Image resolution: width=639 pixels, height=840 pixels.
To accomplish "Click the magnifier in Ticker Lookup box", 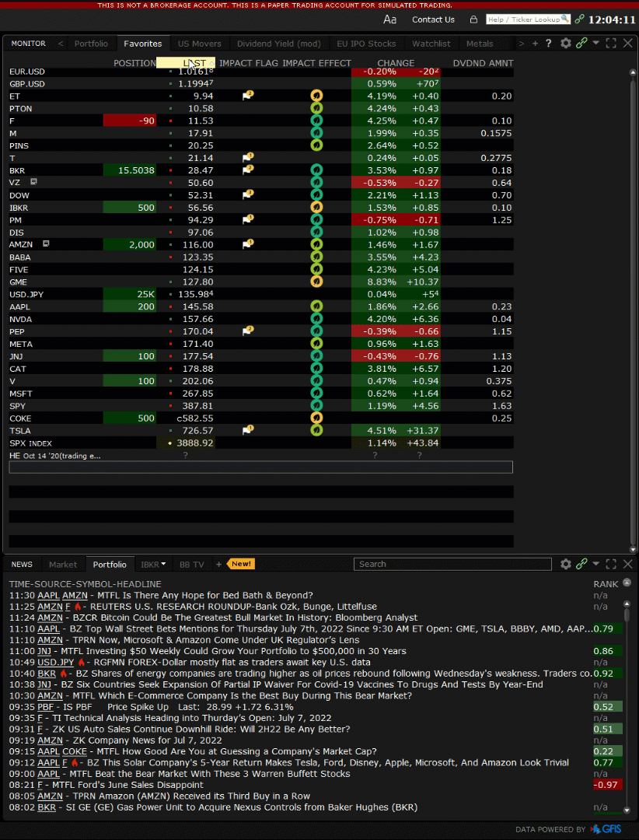I will click(x=564, y=19).
